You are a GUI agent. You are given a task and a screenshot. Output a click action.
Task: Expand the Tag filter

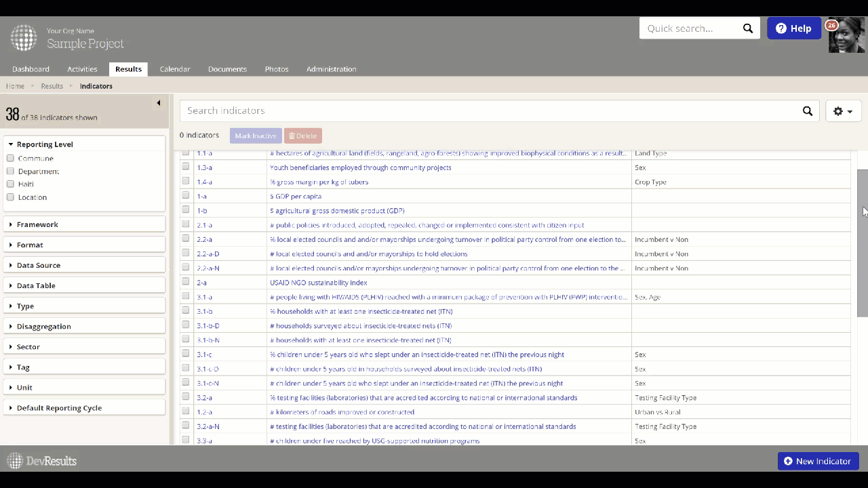click(84, 367)
